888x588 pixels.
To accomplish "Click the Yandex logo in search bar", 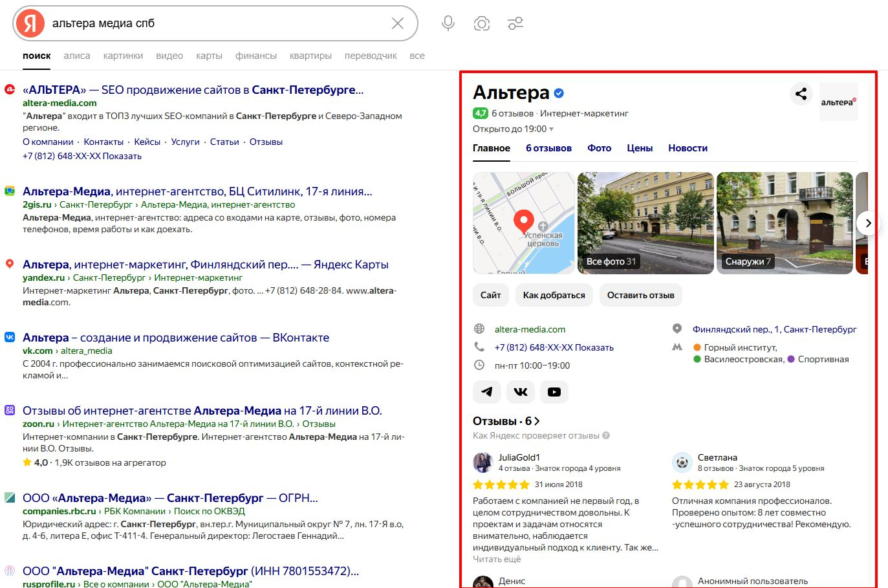I will click(30, 24).
